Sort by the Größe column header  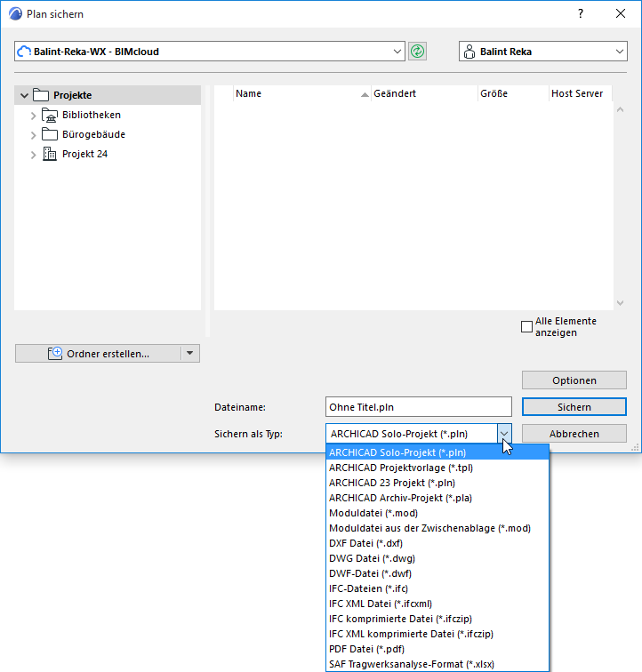[x=513, y=93]
